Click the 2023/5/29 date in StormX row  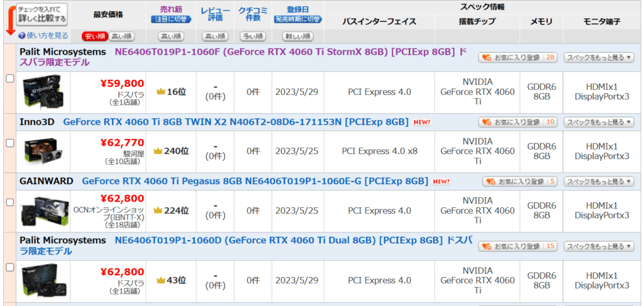(x=297, y=92)
